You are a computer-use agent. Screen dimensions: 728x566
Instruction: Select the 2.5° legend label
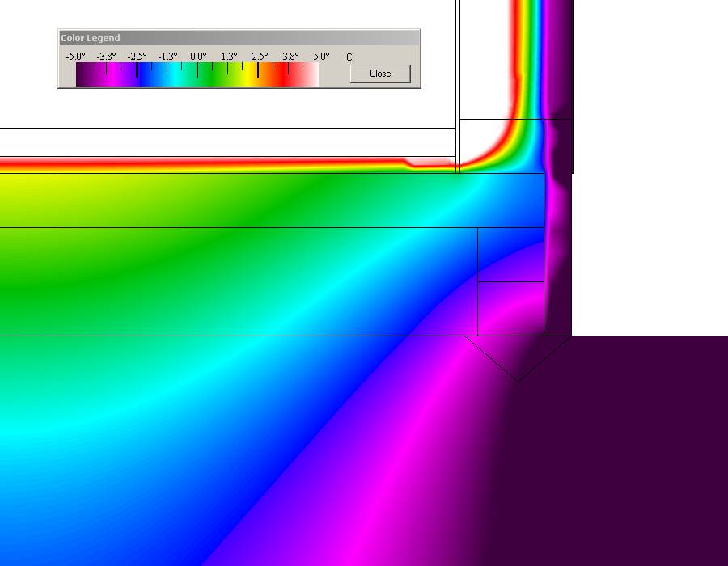260,57
